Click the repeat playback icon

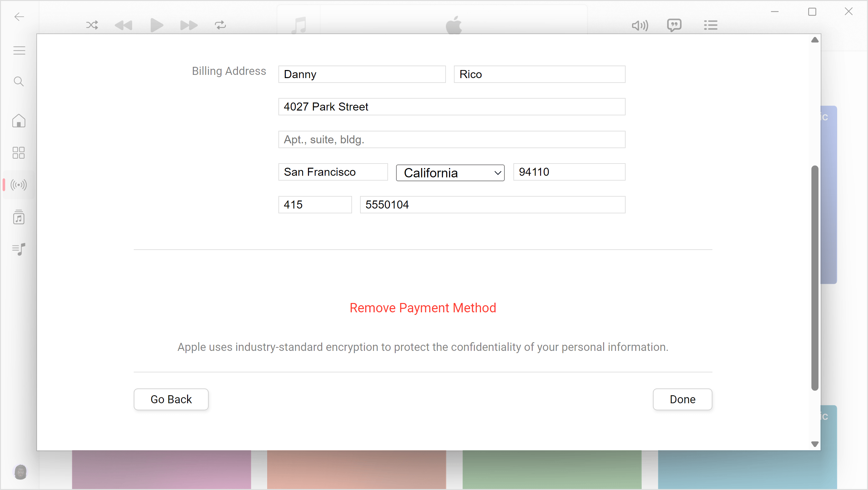pos(221,24)
